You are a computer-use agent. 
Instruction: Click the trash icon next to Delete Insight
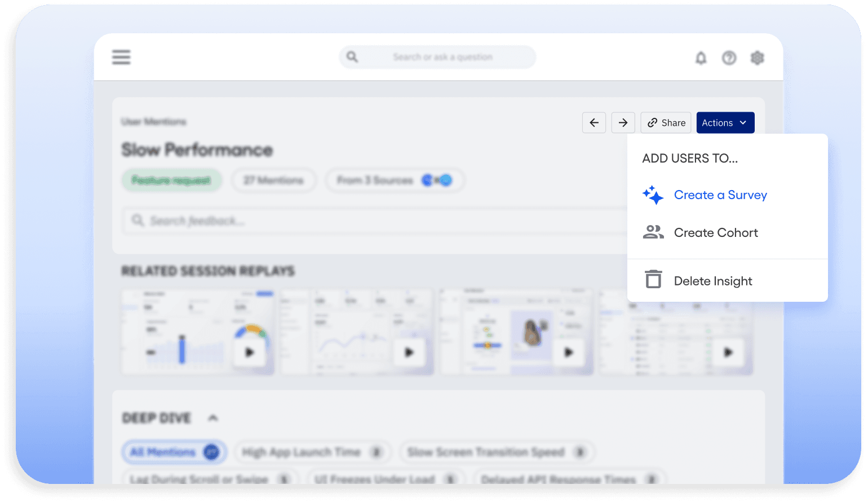653,279
